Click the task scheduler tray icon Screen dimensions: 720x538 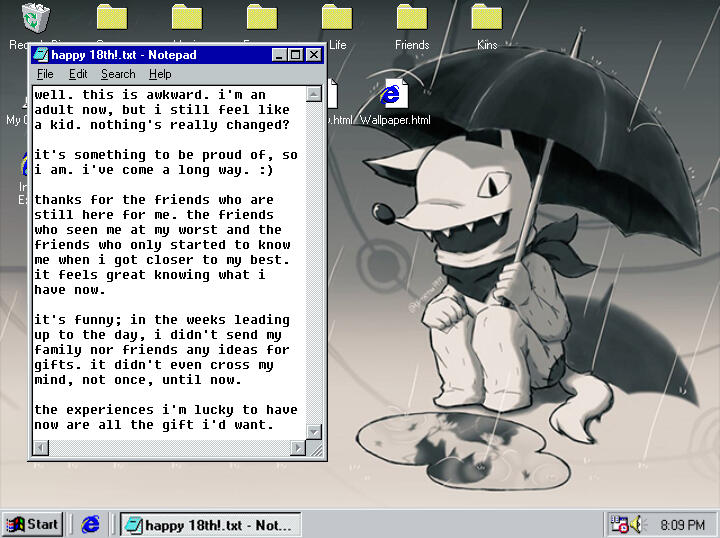619,524
